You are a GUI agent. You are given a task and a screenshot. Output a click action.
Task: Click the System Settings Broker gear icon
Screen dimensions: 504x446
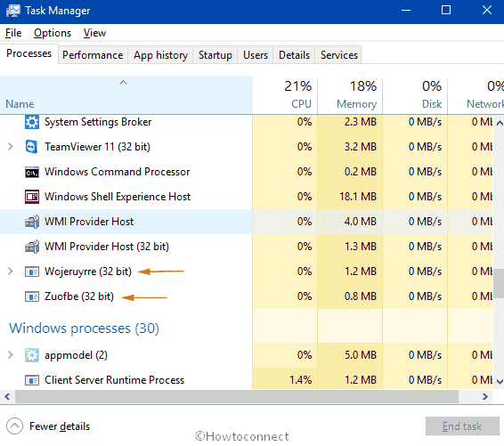[32, 122]
